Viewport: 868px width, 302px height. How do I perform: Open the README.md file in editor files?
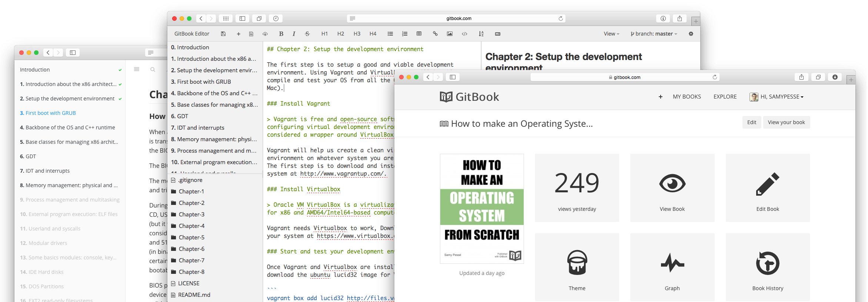coord(191,295)
